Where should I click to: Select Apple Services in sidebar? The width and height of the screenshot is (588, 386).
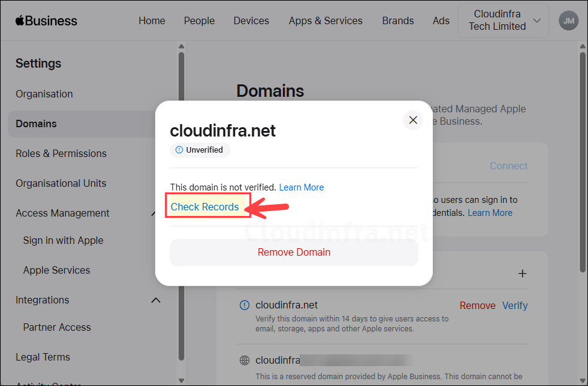56,270
